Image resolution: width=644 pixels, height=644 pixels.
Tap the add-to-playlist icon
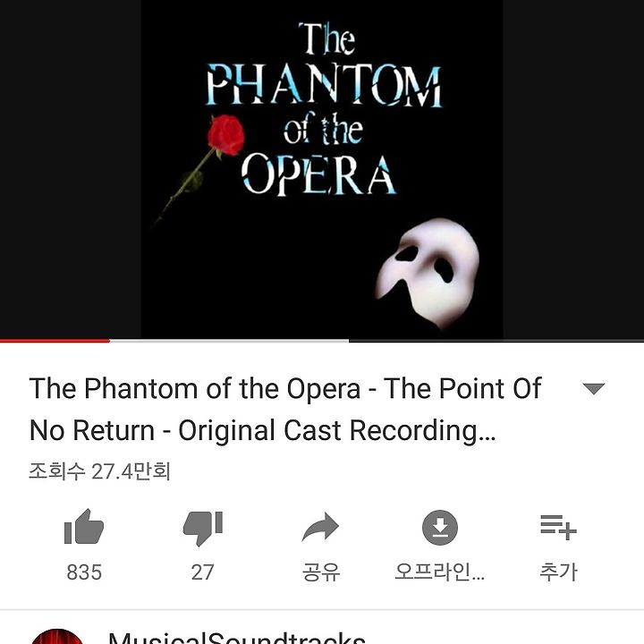(558, 527)
